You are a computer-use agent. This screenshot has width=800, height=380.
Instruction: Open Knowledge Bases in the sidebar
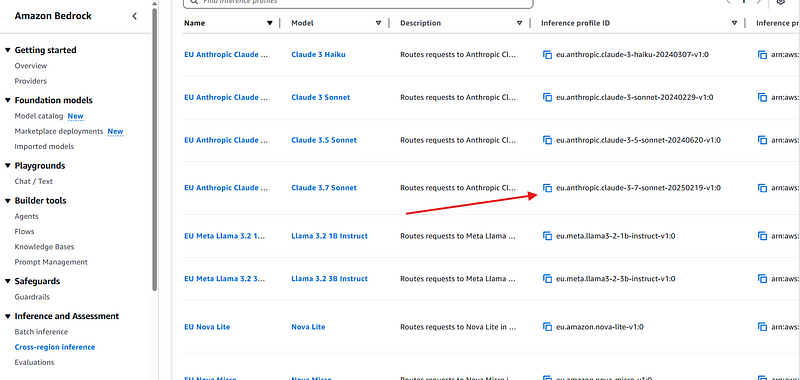[44, 247]
